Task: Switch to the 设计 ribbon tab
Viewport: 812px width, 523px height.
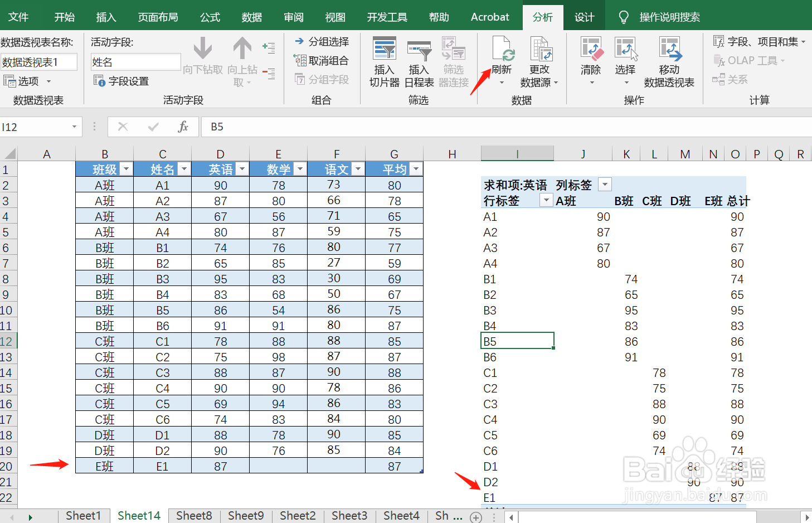Action: 584,17
